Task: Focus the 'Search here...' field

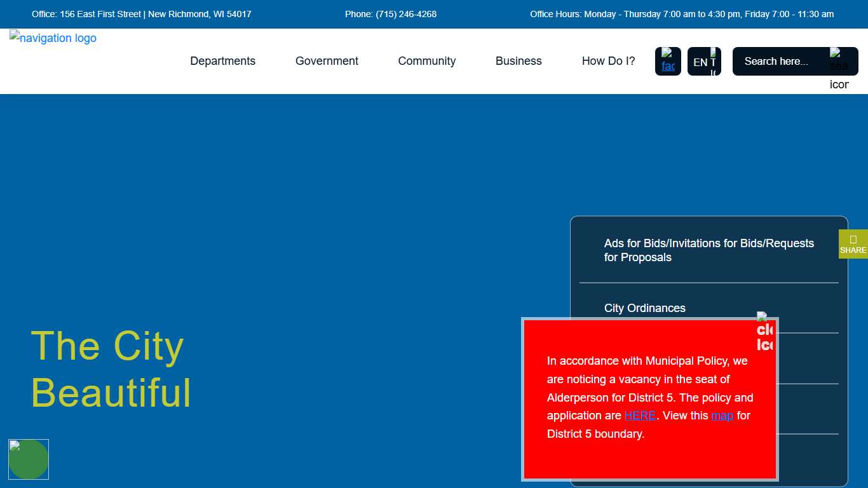Action: click(x=782, y=62)
